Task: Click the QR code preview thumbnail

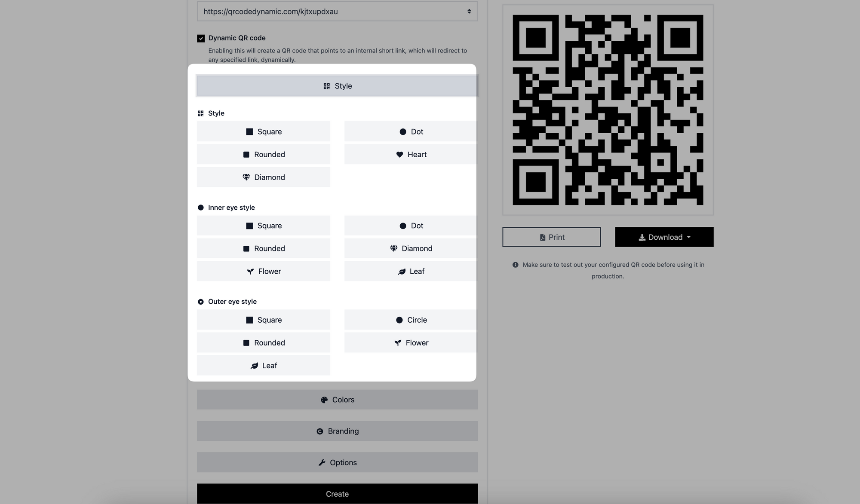Action: coord(607,110)
